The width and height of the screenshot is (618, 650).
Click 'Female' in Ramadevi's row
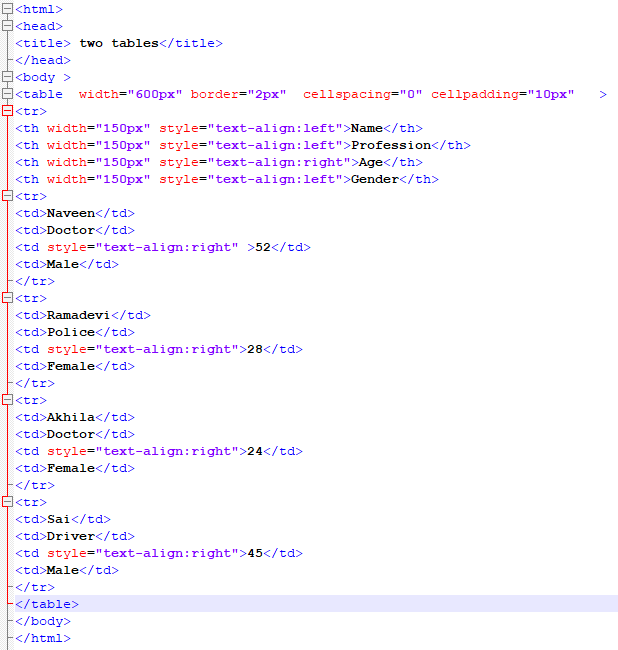(71, 366)
